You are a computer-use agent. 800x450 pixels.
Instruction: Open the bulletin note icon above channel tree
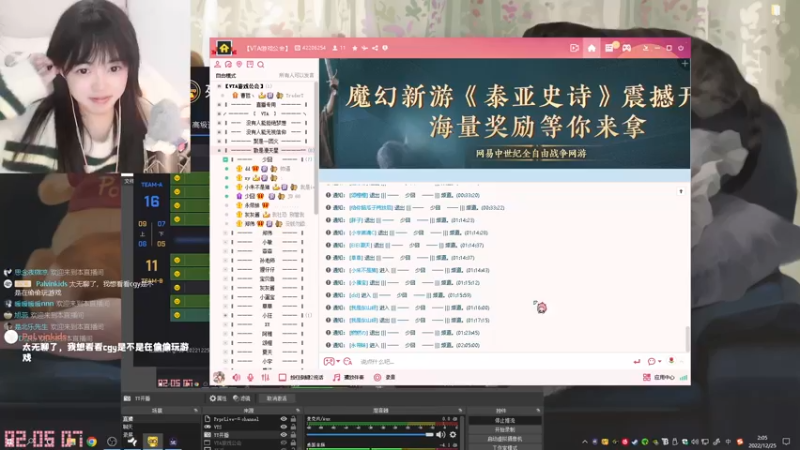pyautogui.click(x=250, y=65)
